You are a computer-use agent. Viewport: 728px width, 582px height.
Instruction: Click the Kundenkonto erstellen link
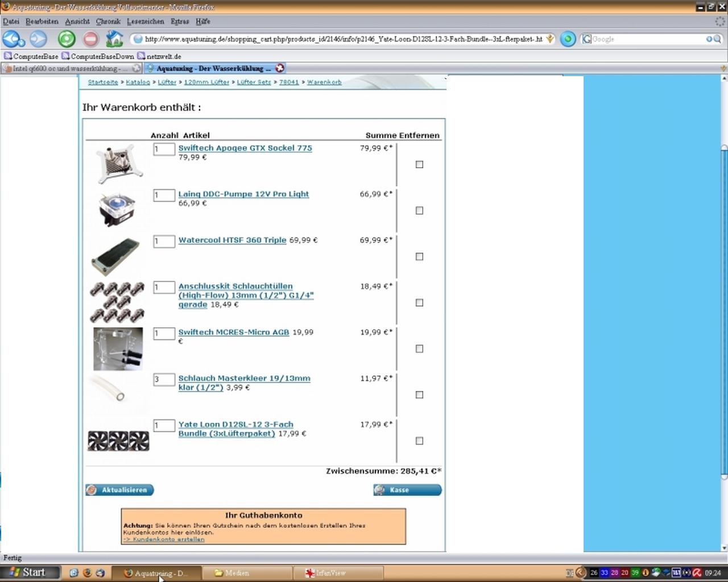pyautogui.click(x=164, y=539)
